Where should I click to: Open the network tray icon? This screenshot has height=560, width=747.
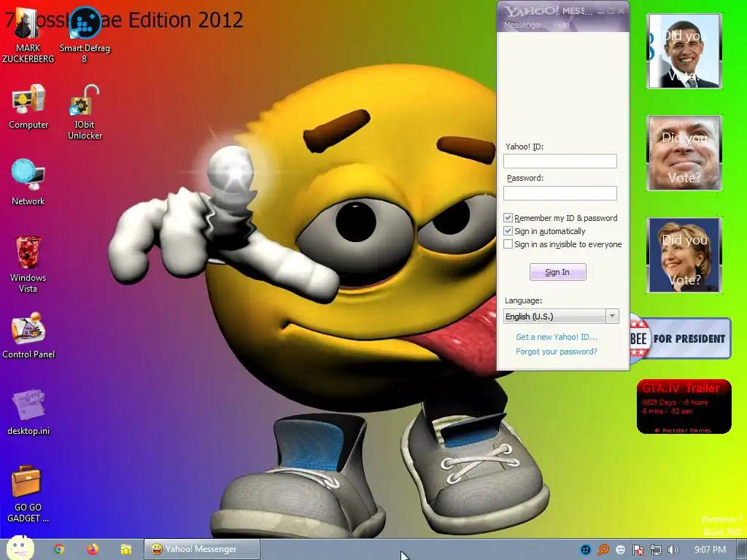[656, 550]
